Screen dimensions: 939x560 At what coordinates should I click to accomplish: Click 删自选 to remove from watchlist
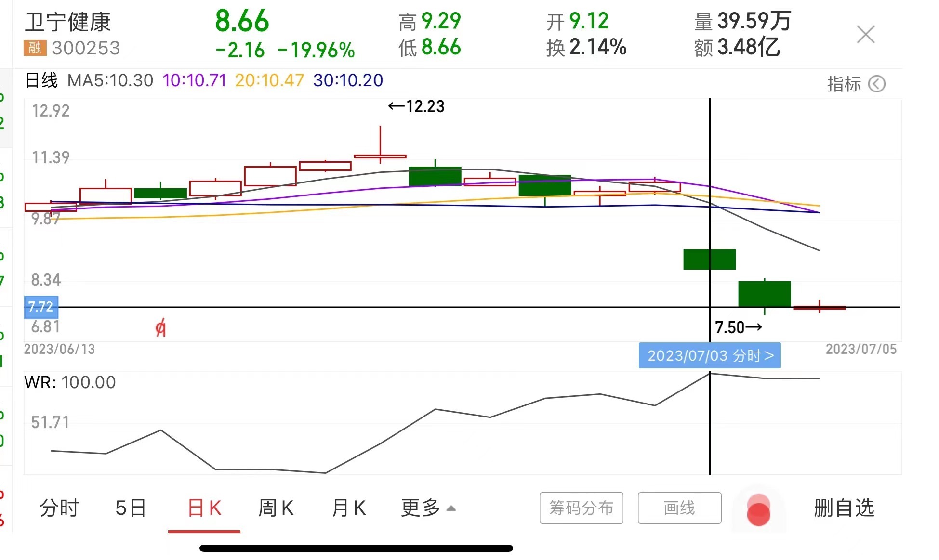(844, 508)
